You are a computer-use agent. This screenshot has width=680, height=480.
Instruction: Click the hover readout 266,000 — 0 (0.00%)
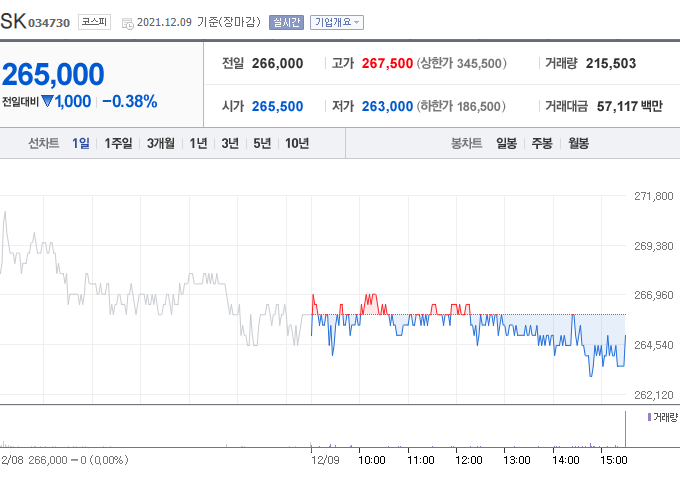pos(78,460)
